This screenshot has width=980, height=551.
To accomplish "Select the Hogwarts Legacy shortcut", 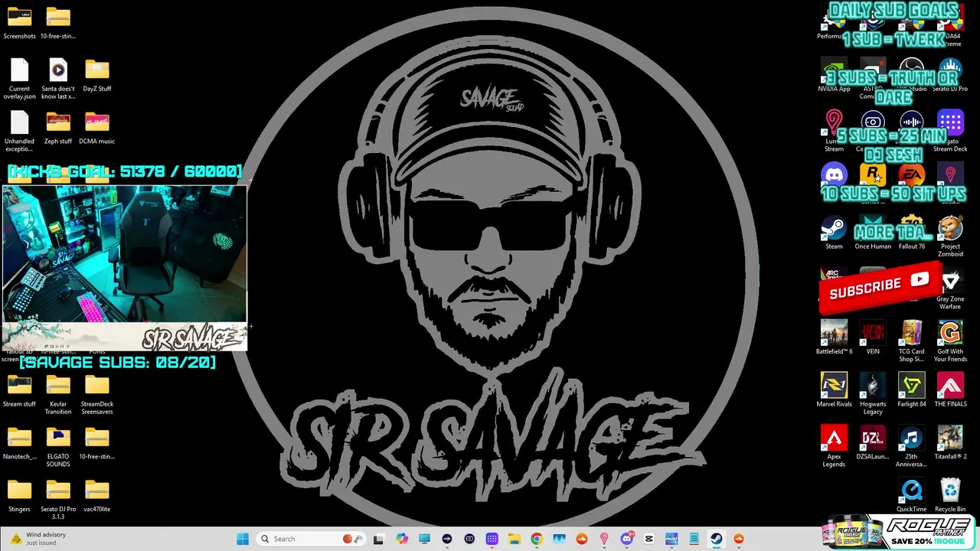I will [x=873, y=395].
